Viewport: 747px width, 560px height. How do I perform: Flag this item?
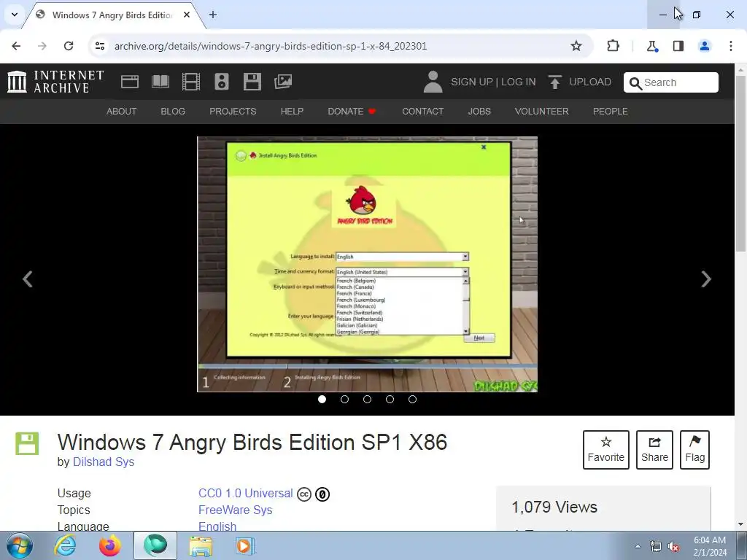click(694, 450)
